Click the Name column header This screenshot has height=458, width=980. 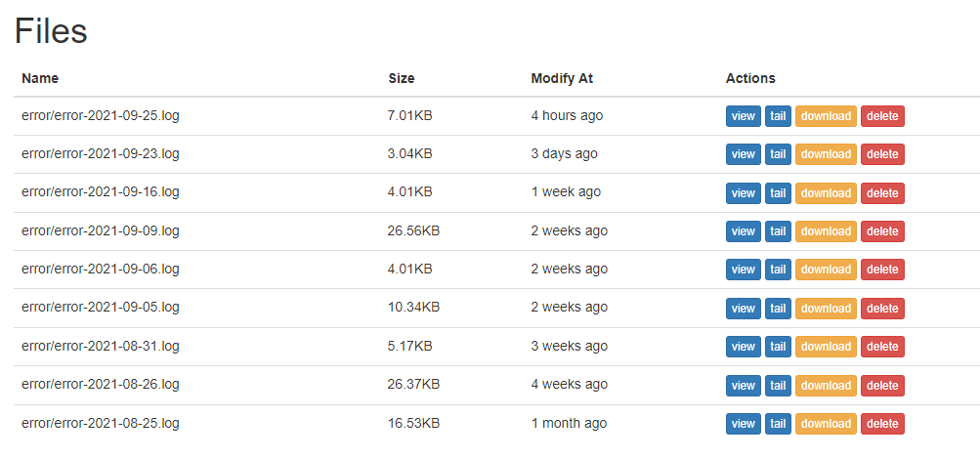click(40, 79)
